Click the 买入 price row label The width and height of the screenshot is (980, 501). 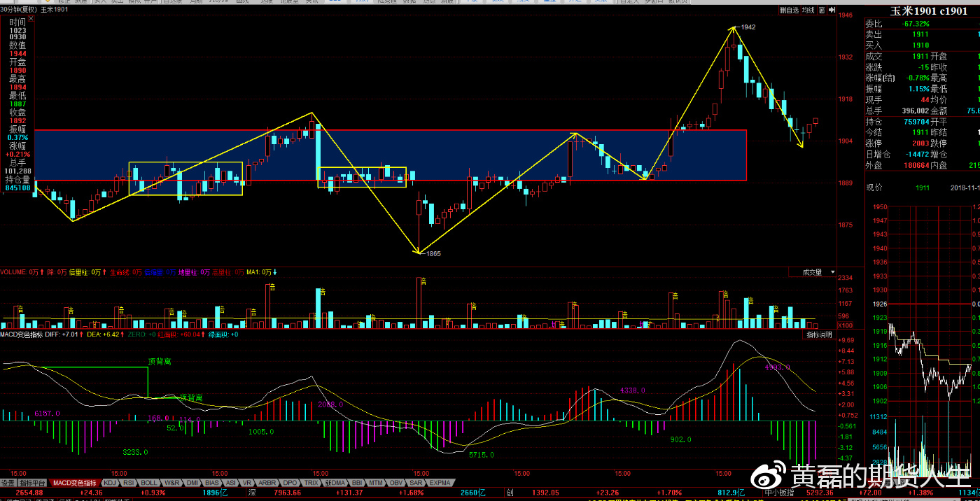874,45
